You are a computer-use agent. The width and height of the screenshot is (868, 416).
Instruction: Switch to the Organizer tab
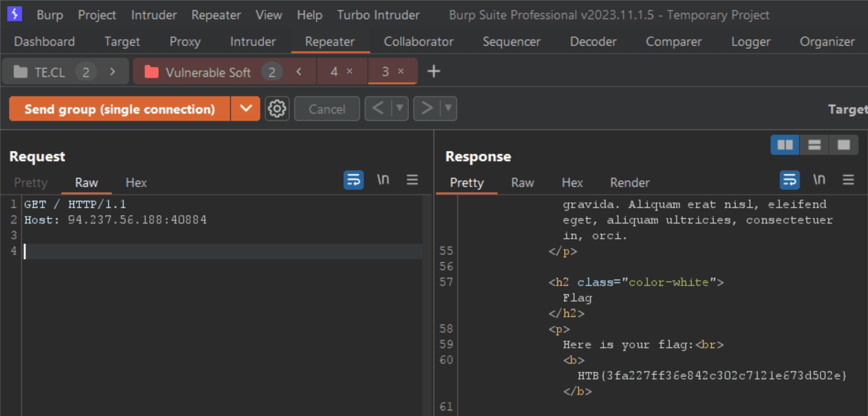click(x=828, y=42)
